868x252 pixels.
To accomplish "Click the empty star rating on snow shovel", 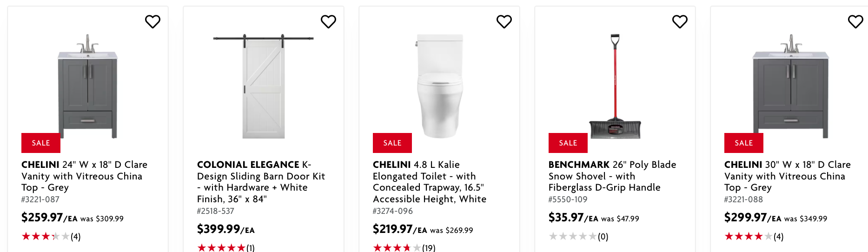I will click(x=578, y=237).
